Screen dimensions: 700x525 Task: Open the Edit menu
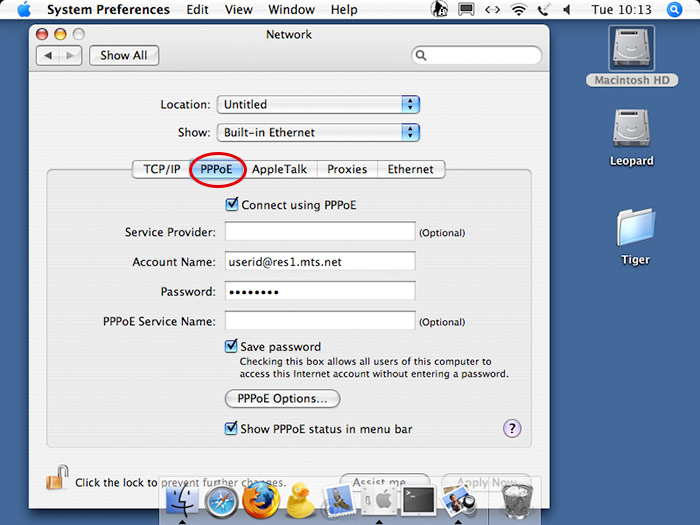[197, 9]
